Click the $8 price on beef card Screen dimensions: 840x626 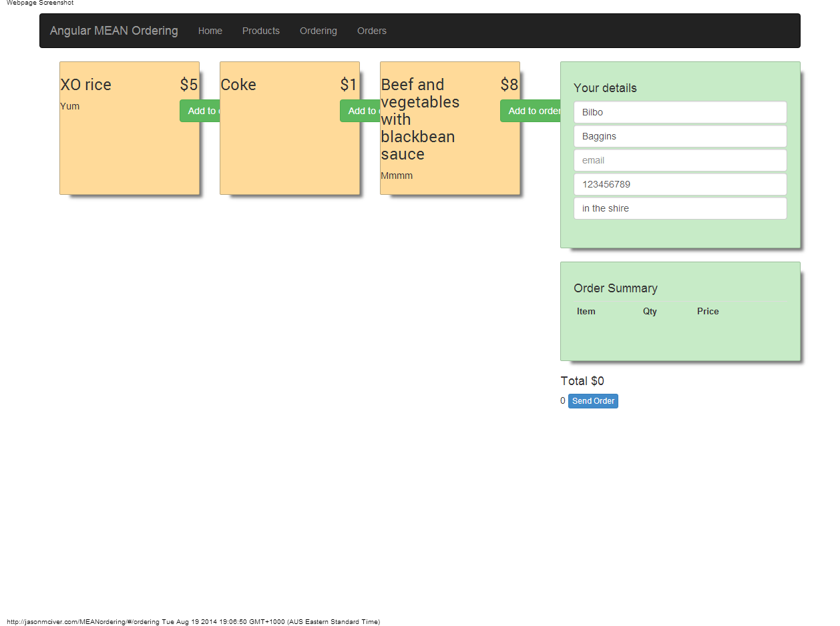click(509, 85)
